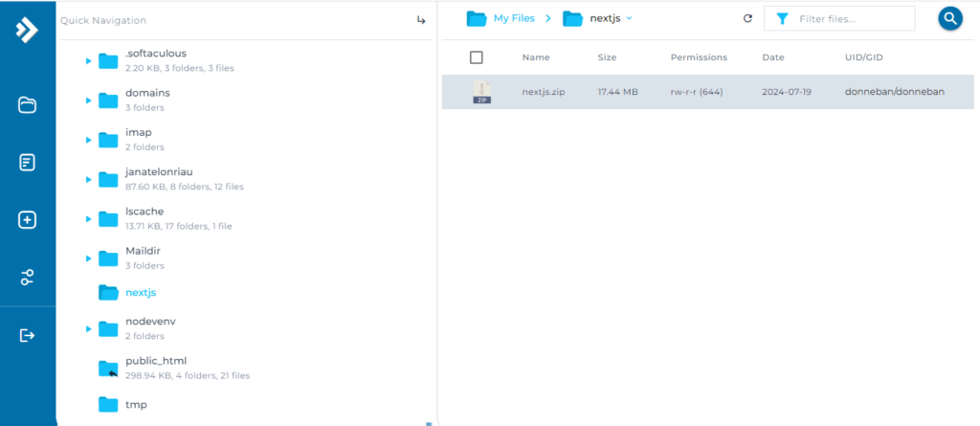
Task: Click the Quick Navigation go arrow icon
Action: click(x=421, y=21)
